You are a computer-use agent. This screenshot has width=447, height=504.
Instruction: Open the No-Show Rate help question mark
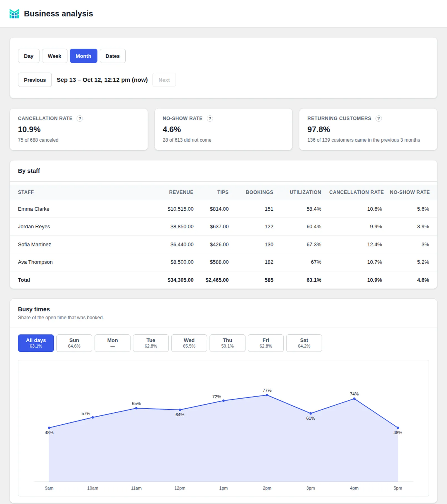(x=210, y=118)
